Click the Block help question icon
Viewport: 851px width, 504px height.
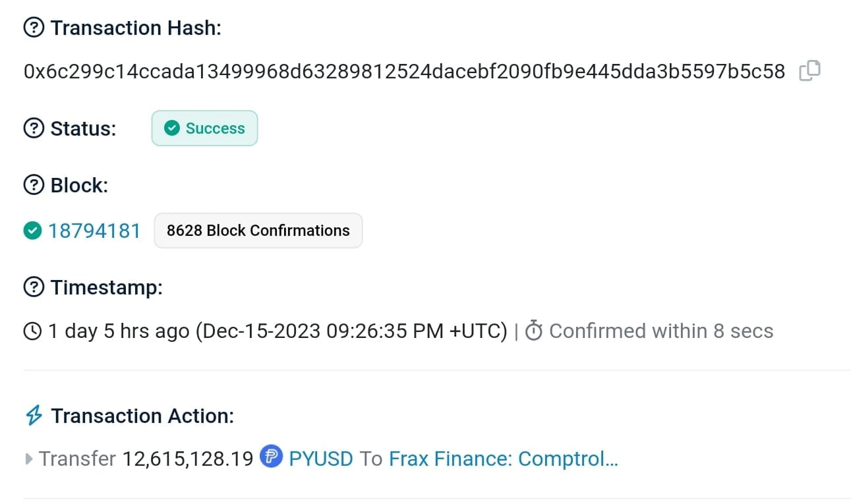pyautogui.click(x=34, y=185)
